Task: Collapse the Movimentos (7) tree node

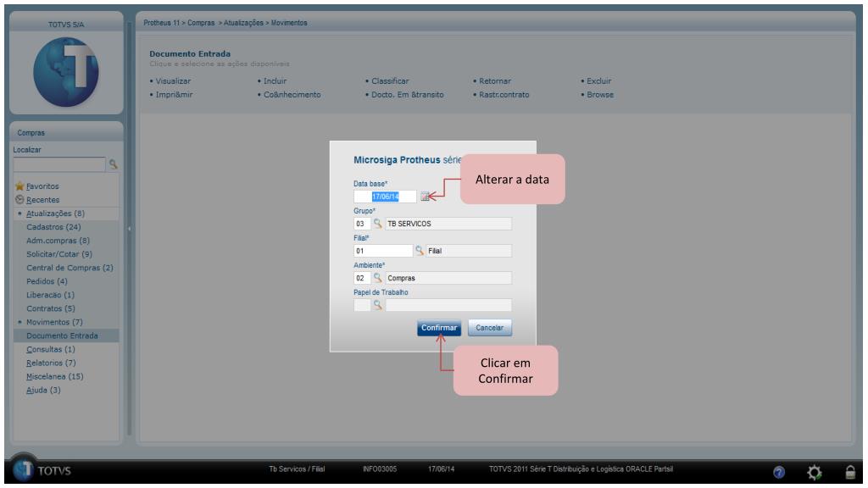Action: coord(20,322)
